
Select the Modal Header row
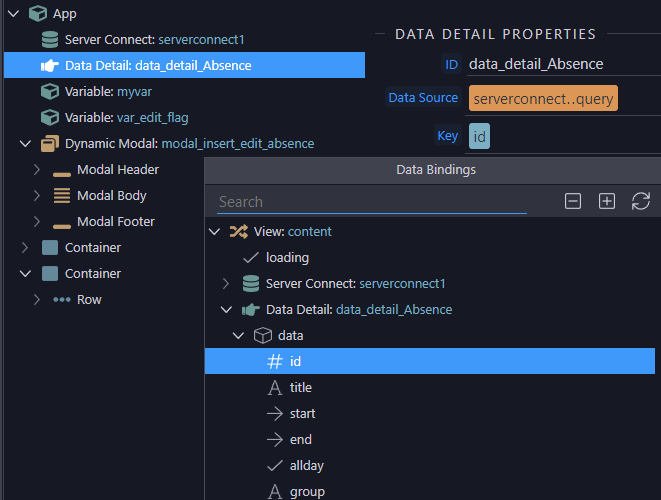tap(118, 169)
